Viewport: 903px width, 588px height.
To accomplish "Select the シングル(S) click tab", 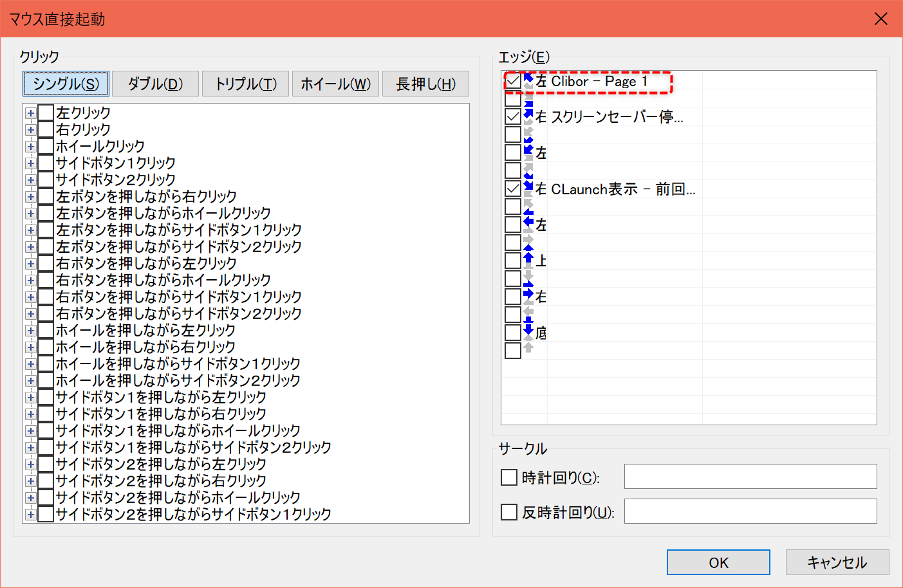I will 66,84.
